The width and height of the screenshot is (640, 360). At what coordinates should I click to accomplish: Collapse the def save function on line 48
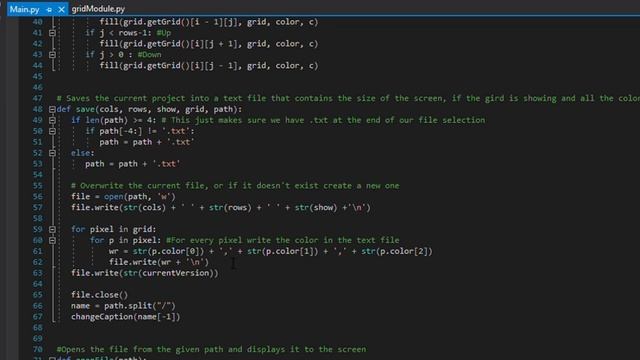52,109
